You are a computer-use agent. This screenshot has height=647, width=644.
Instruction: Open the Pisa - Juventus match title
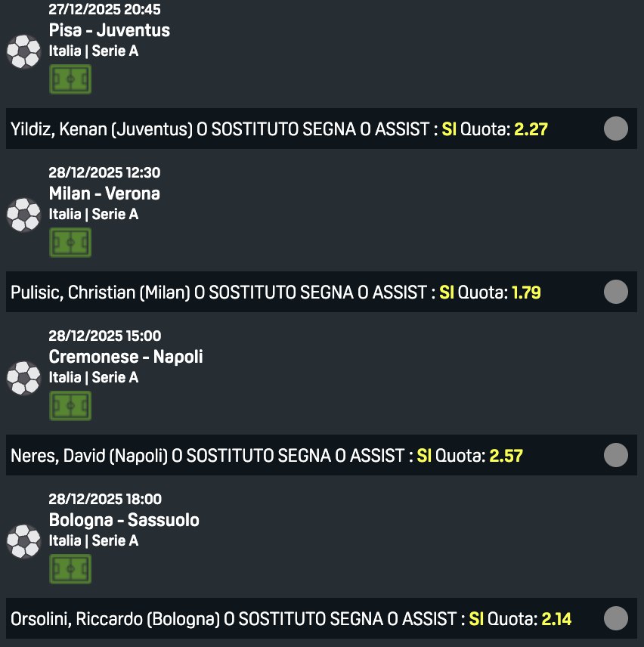coord(110,30)
